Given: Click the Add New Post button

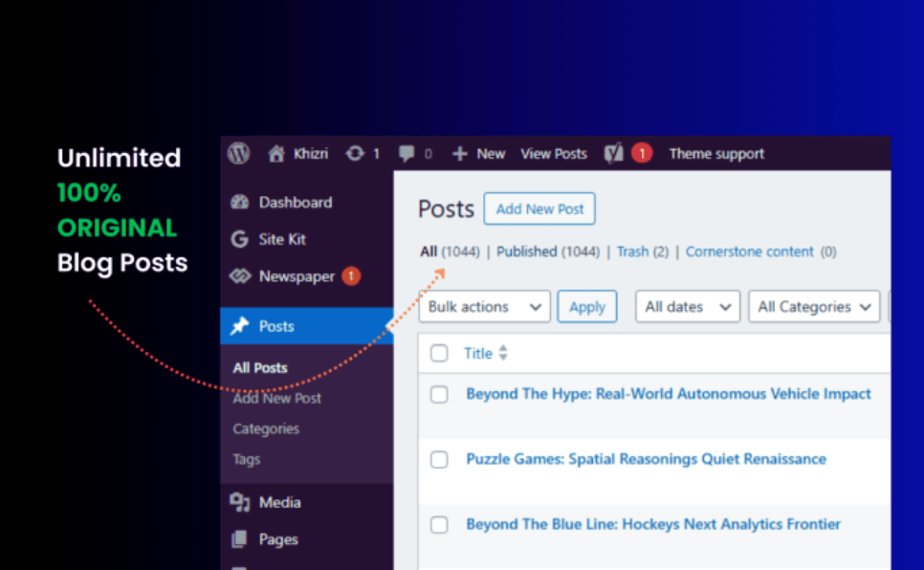Looking at the screenshot, I should click(x=539, y=208).
